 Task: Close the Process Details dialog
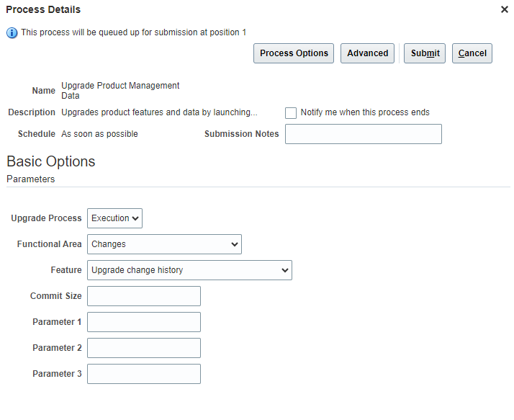tap(504, 10)
